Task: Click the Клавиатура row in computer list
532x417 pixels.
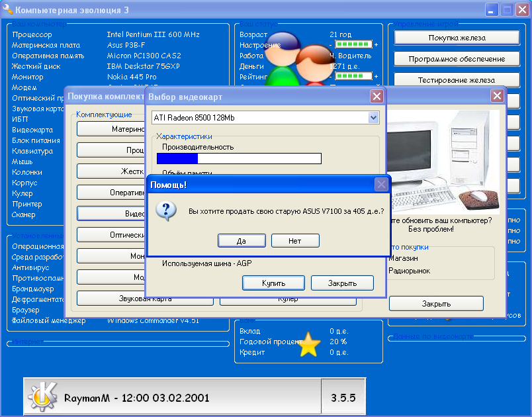Action: [x=32, y=151]
